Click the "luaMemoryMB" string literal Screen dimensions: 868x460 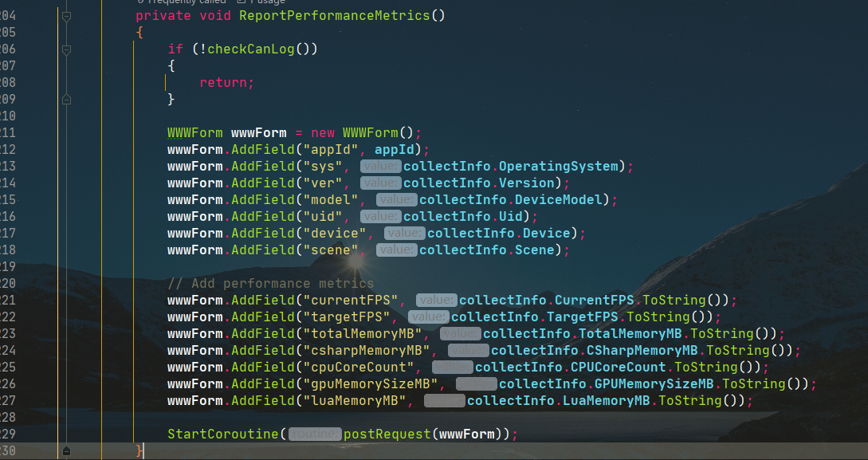354,400
